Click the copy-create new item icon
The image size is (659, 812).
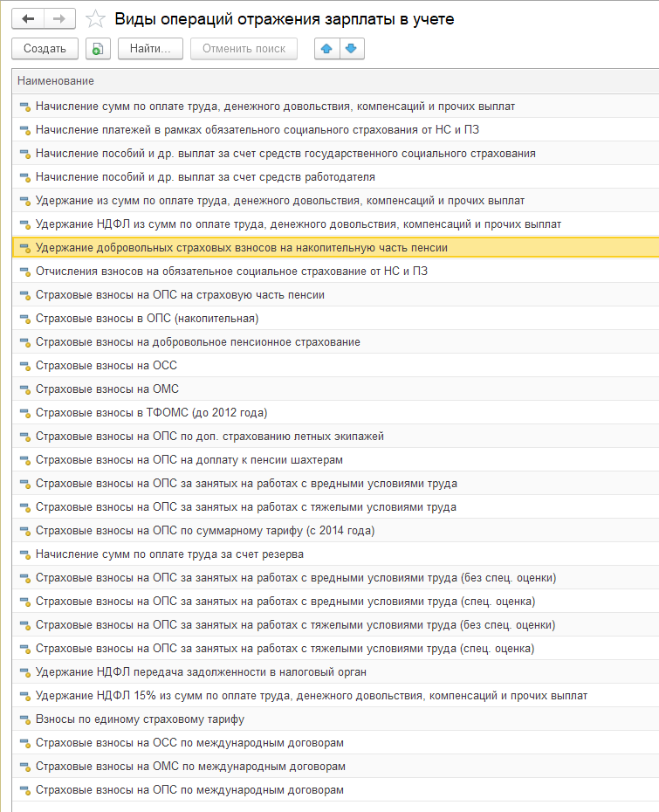pos(98,49)
